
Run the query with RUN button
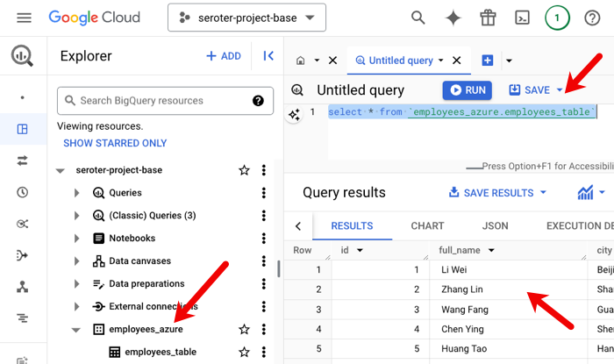point(466,89)
